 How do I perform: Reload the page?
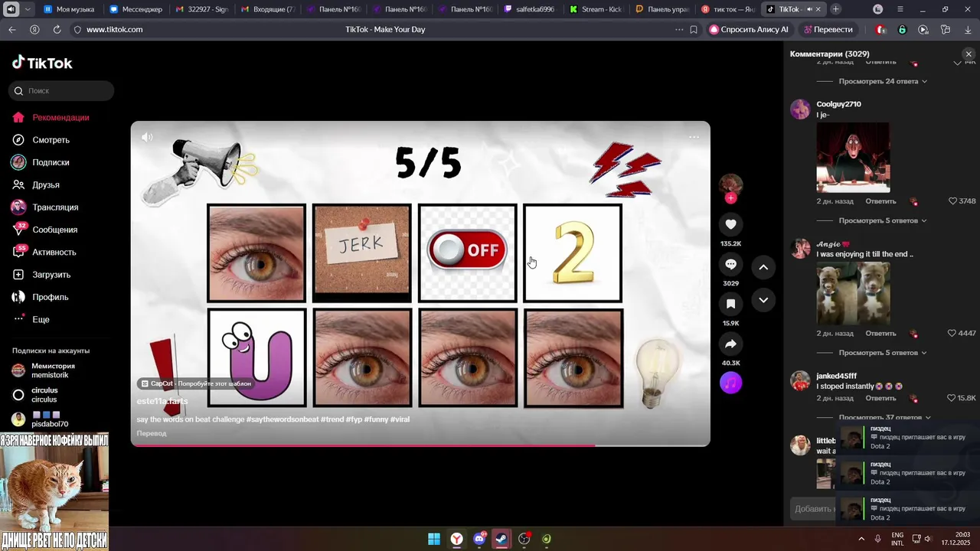57,29
